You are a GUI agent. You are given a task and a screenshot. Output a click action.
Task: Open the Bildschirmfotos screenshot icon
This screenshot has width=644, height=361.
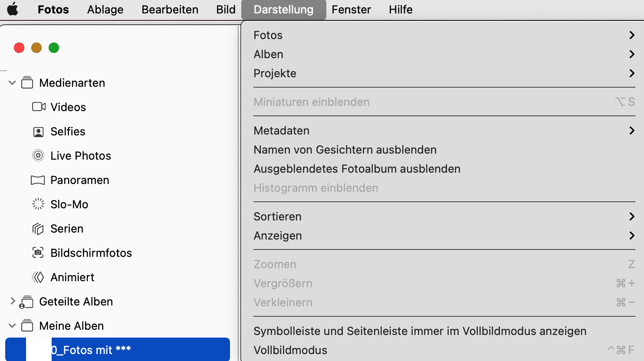pyautogui.click(x=39, y=253)
